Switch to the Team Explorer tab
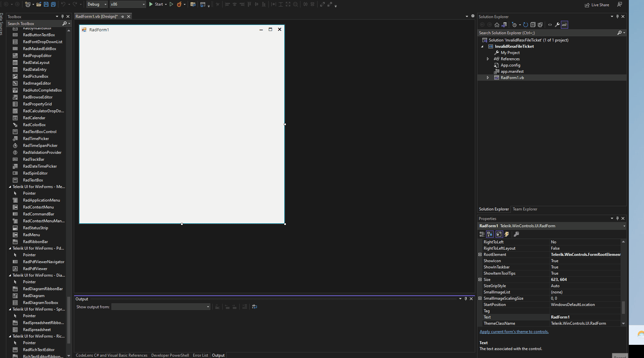Image resolution: width=644 pixels, height=358 pixels. 525,209
